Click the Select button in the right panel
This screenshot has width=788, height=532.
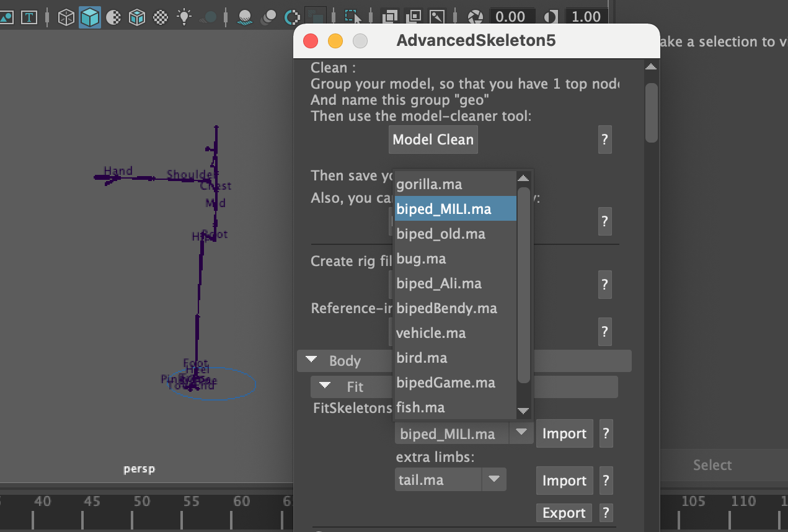tap(712, 465)
